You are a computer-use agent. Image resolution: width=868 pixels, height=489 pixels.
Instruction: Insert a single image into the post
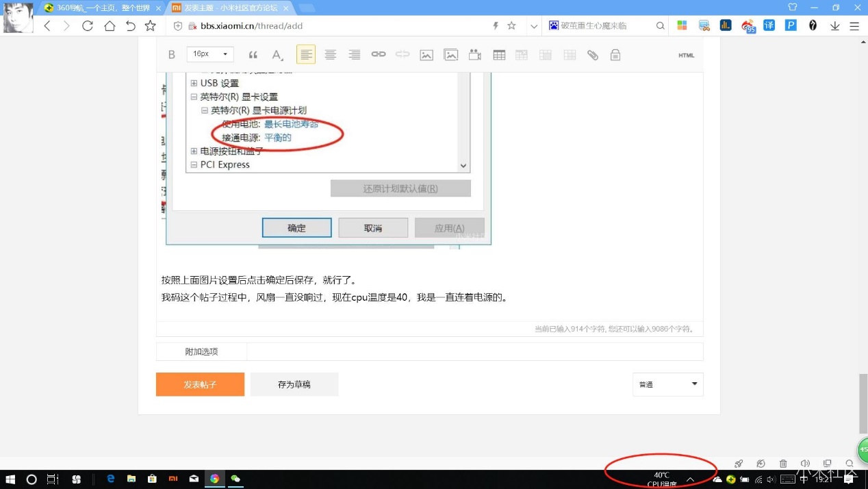426,55
